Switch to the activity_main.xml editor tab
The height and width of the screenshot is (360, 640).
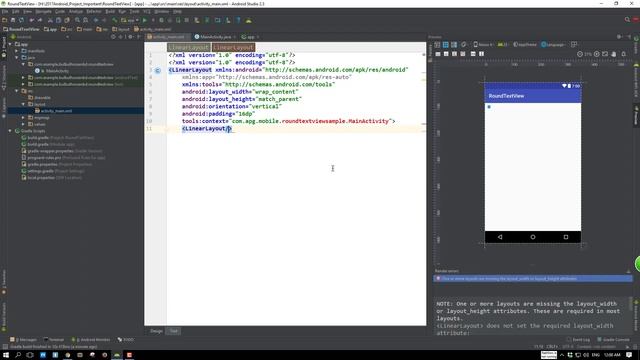(x=168, y=37)
